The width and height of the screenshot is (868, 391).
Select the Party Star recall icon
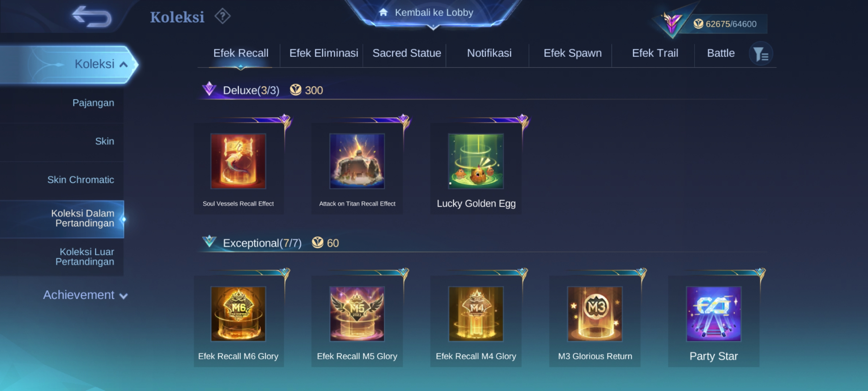pos(714,314)
